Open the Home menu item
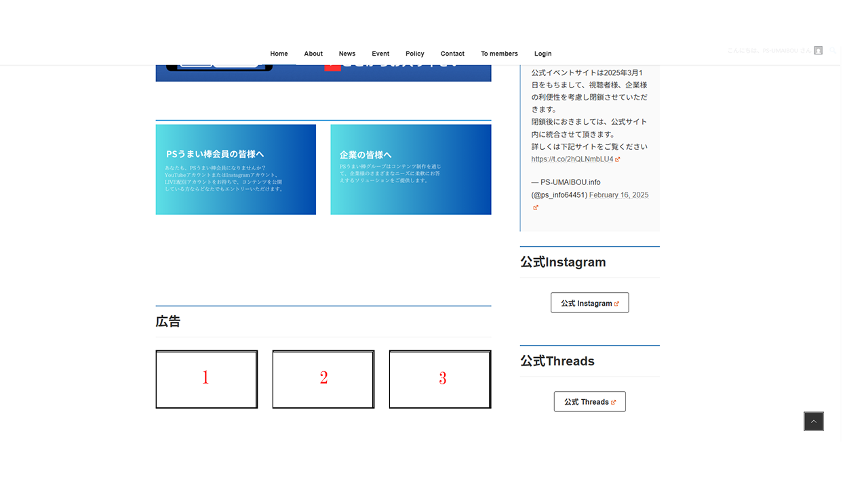This screenshot has height=488, width=868. click(x=279, y=54)
